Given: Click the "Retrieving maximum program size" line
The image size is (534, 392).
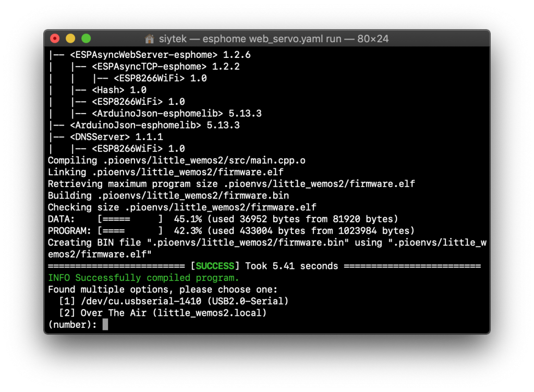Looking at the screenshot, I should [x=231, y=183].
